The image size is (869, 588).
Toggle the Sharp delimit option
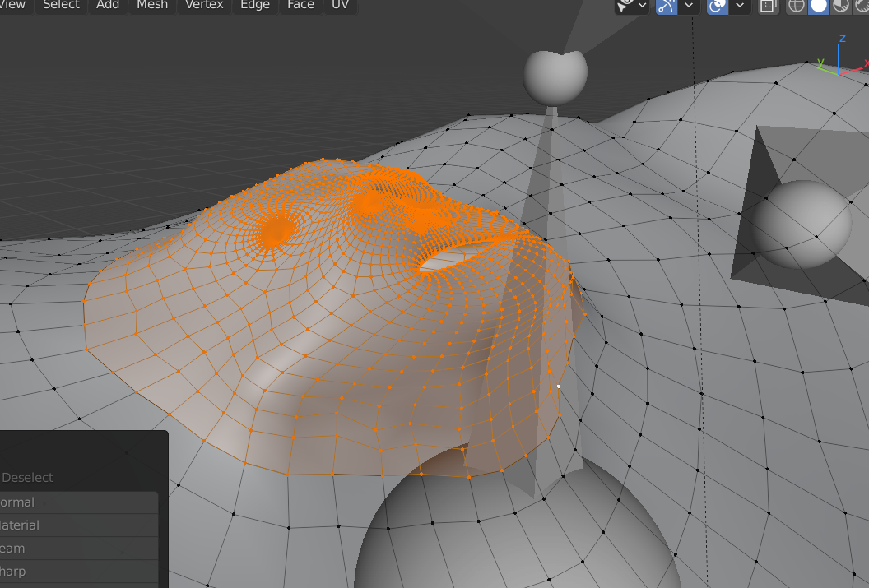(79, 571)
